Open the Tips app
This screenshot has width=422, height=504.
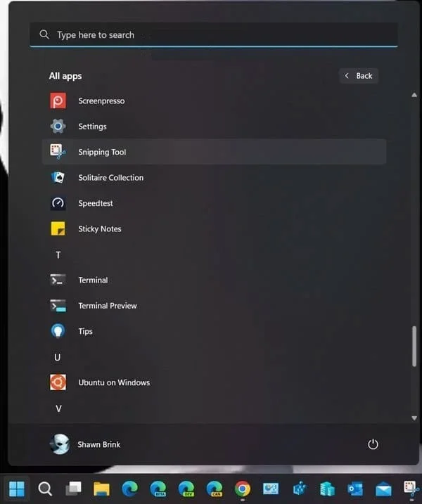214,331
